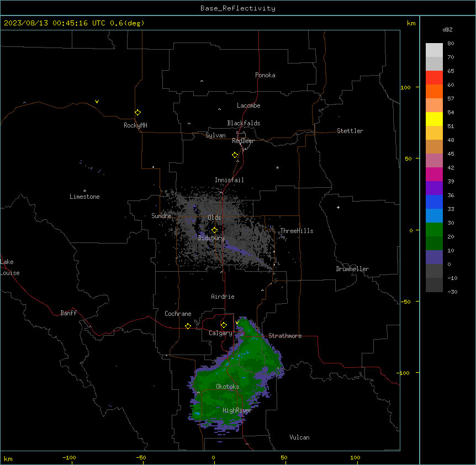Pick the orange 57-60 dBZ legend swatch
This screenshot has width=476, height=465.
434,91
